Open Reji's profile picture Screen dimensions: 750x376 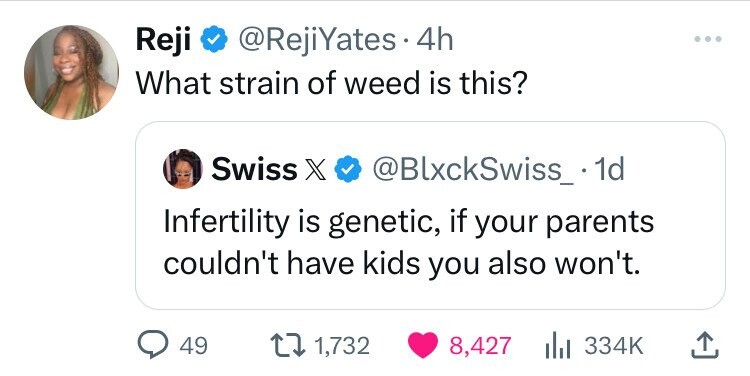click(71, 72)
